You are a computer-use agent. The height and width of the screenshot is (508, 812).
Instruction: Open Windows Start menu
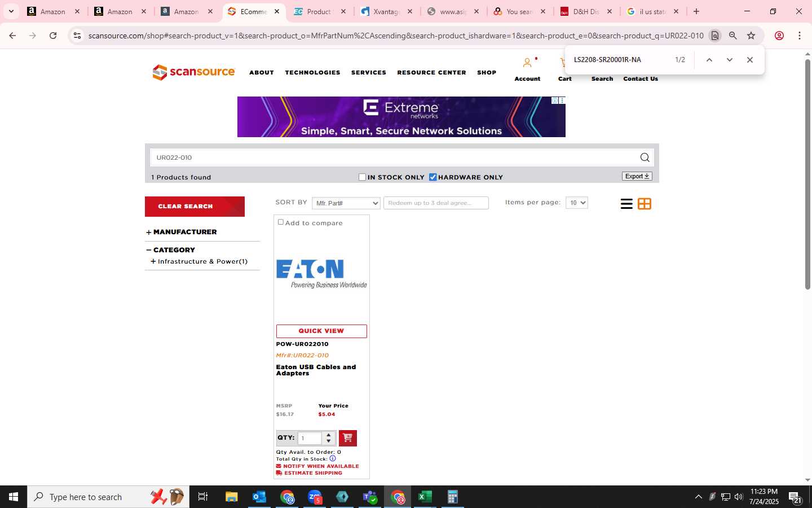[x=14, y=497]
